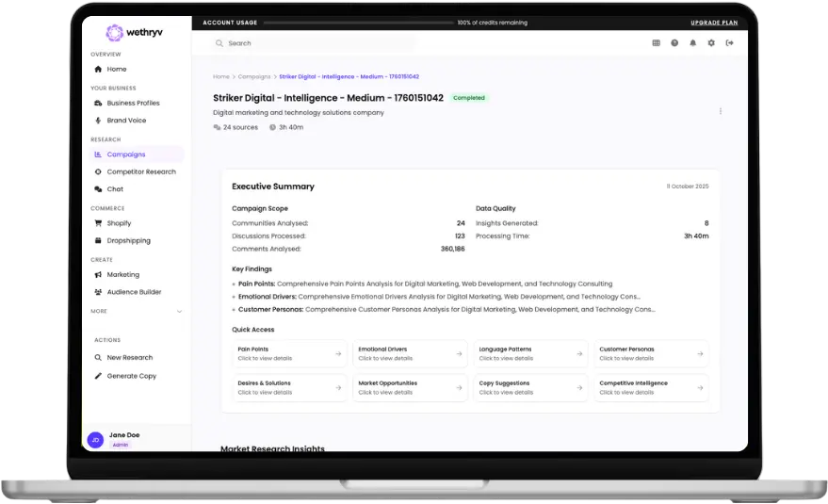Click Upgrade Plan link
Image resolution: width=828 pixels, height=504 pixels.
point(714,23)
